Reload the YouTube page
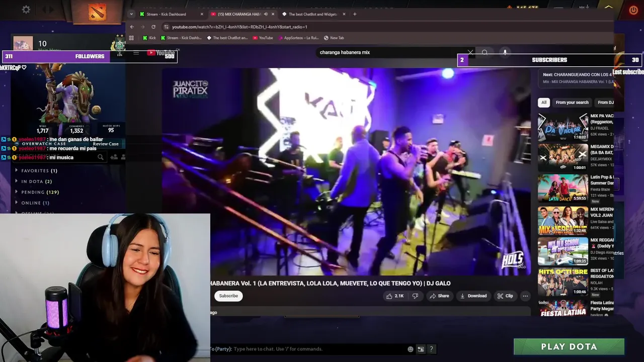Screen dimensions: 644x362 pos(153,27)
